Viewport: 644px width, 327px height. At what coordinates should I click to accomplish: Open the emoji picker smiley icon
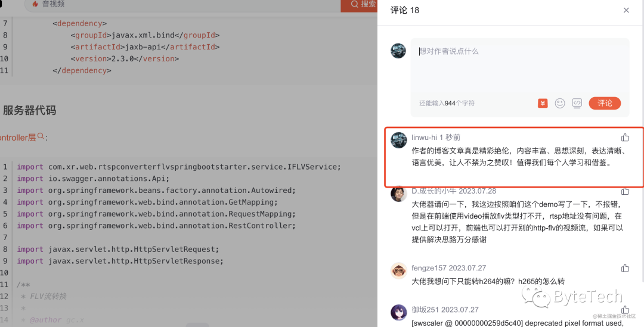(x=560, y=103)
